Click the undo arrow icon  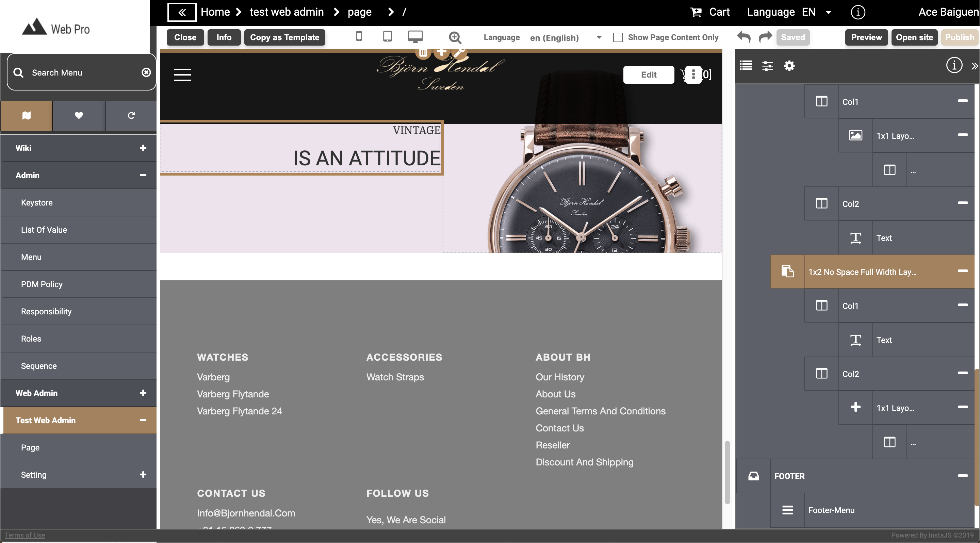coord(744,37)
